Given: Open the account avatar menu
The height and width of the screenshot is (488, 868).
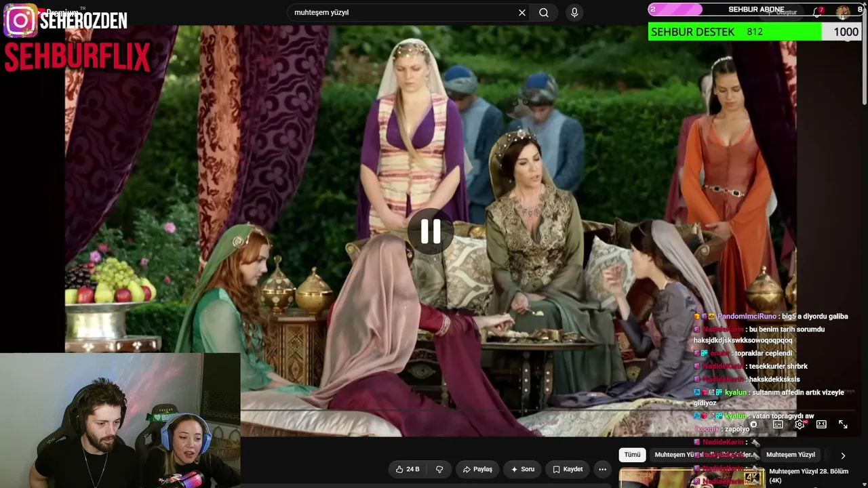Looking at the screenshot, I should tap(843, 12).
